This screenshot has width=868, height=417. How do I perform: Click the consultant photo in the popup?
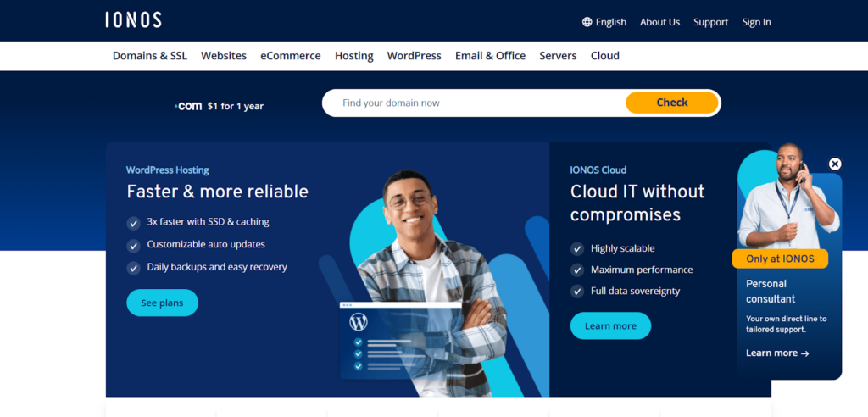pos(789,197)
